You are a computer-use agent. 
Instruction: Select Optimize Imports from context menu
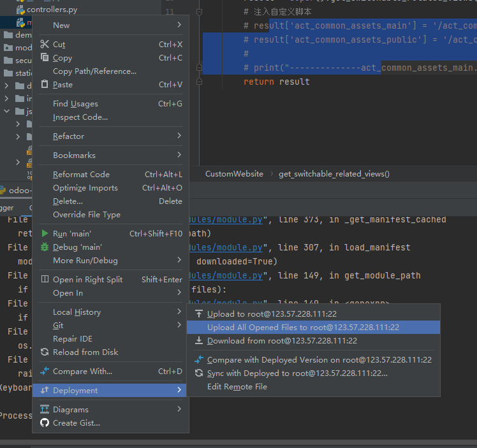pos(85,188)
